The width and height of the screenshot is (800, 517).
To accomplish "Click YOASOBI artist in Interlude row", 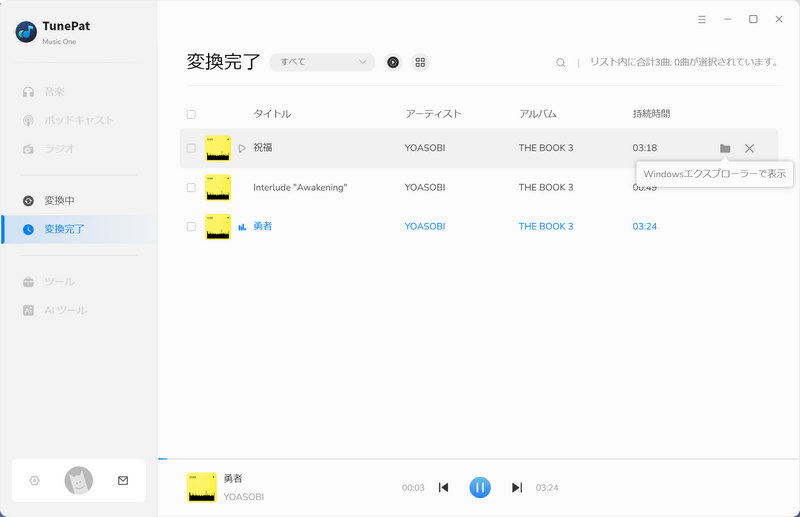I will pyautogui.click(x=425, y=187).
